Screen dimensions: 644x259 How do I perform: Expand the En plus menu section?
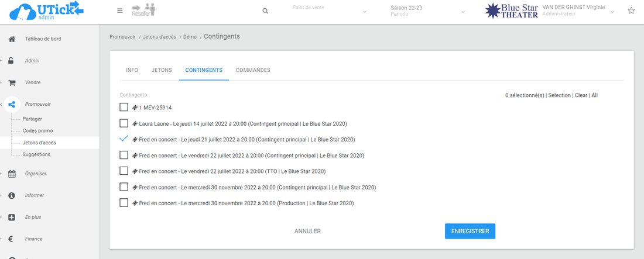33,217
